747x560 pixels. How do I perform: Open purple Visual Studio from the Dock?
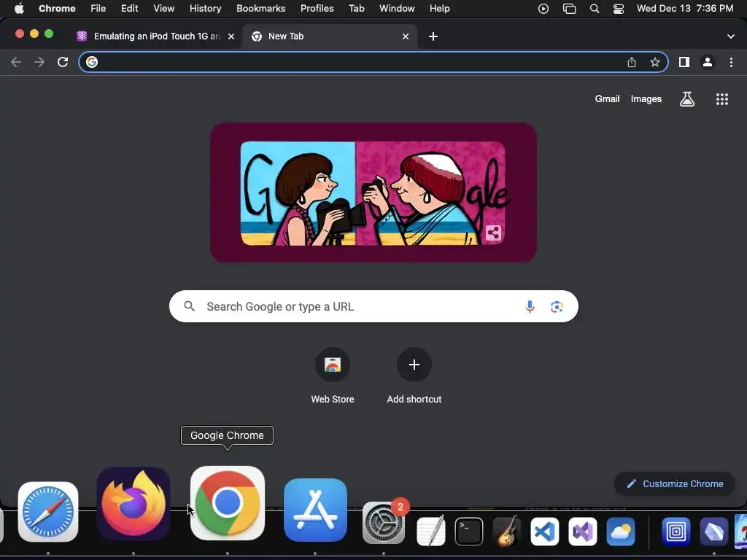pyautogui.click(x=583, y=532)
